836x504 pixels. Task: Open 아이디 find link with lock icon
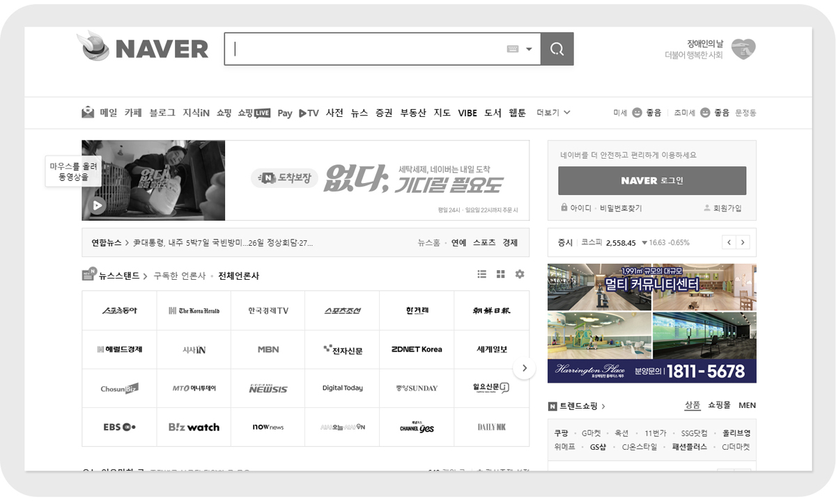tap(576, 208)
